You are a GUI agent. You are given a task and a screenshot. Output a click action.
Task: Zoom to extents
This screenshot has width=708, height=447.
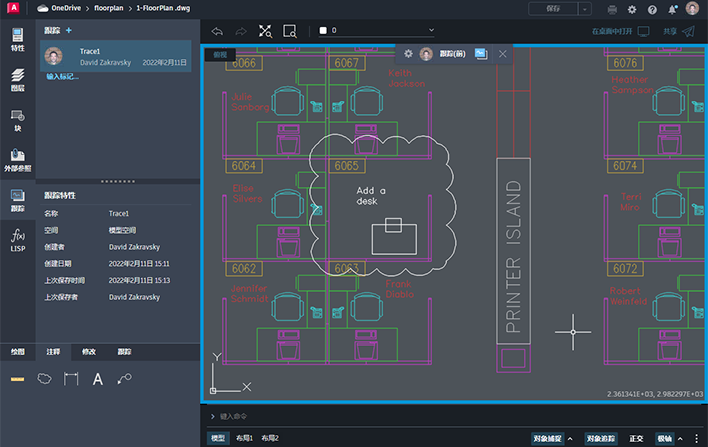pos(265,31)
